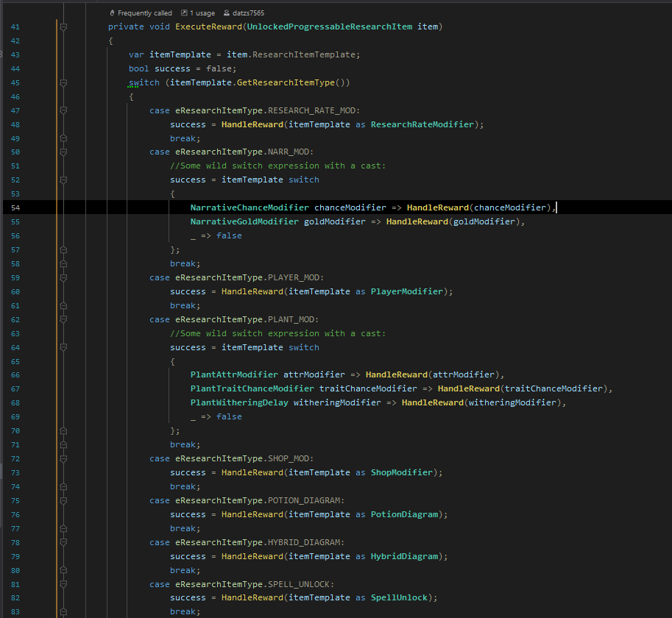Image resolution: width=672 pixels, height=618 pixels.
Task: Click line number 54 in gutter
Action: click(15, 207)
